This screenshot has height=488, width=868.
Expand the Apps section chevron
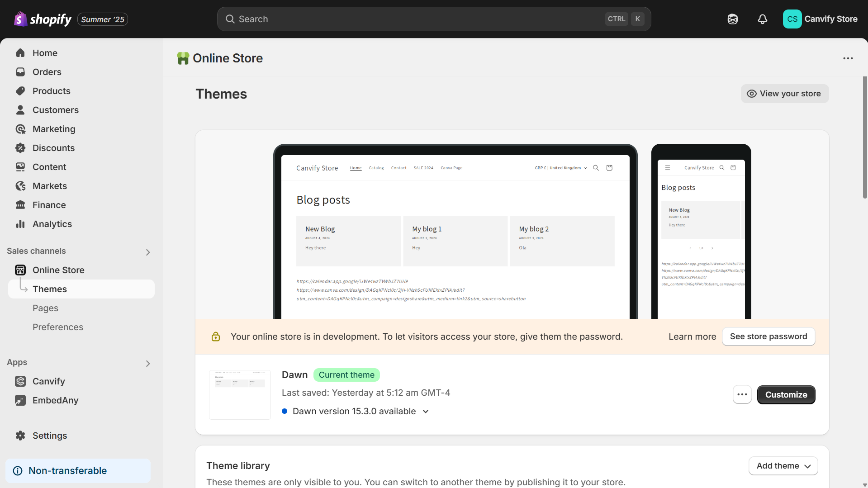point(147,363)
